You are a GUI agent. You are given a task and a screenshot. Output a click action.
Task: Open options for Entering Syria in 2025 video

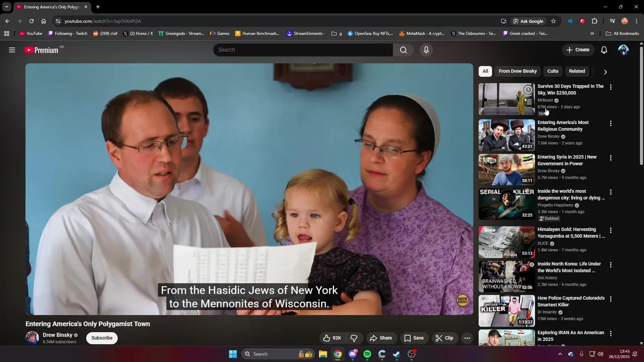[x=611, y=158]
